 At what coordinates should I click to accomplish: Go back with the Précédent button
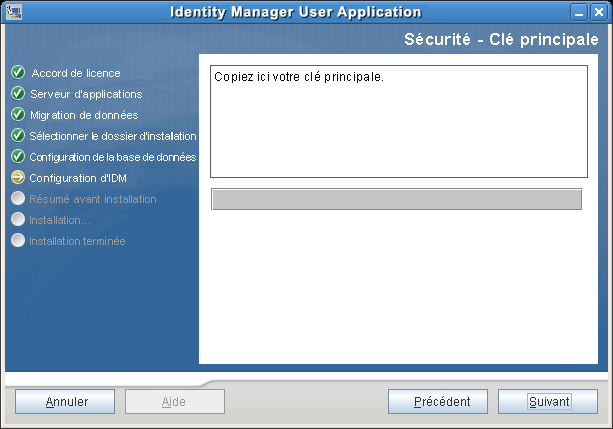(442, 402)
